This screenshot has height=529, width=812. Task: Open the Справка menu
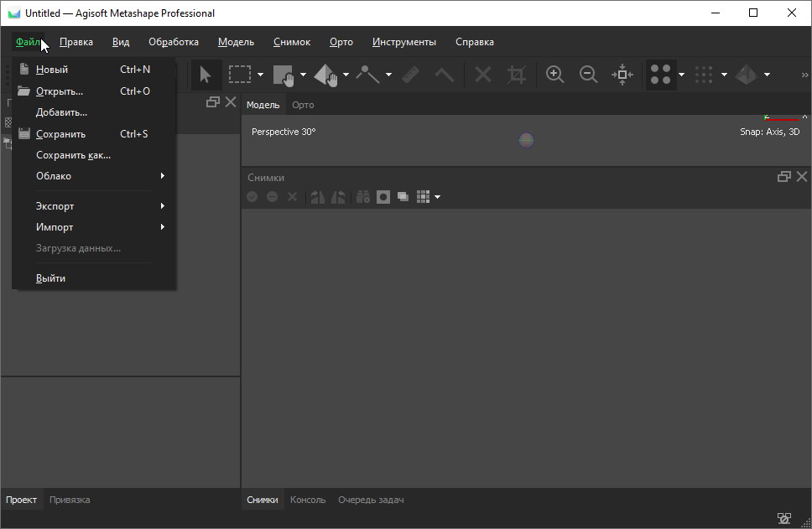pos(475,42)
